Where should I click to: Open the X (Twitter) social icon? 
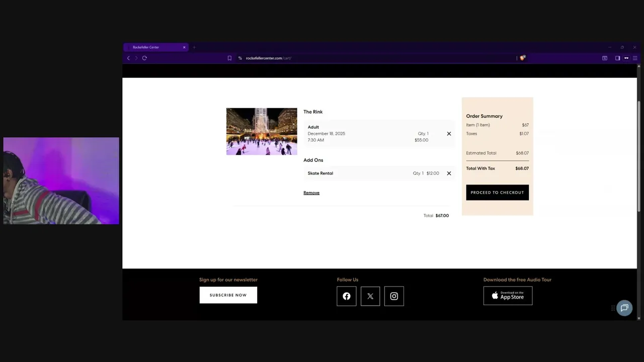click(370, 296)
